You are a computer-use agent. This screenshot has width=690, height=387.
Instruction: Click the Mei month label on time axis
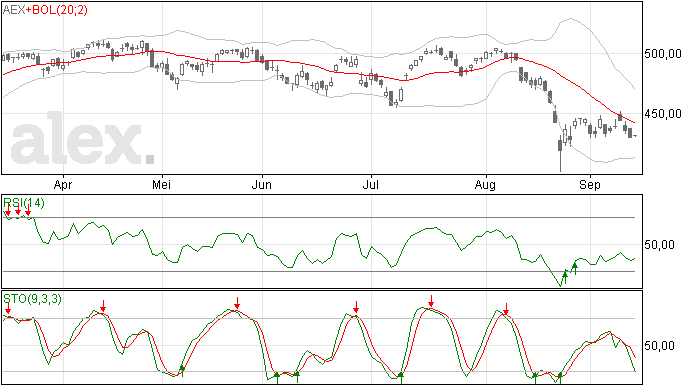tap(161, 185)
